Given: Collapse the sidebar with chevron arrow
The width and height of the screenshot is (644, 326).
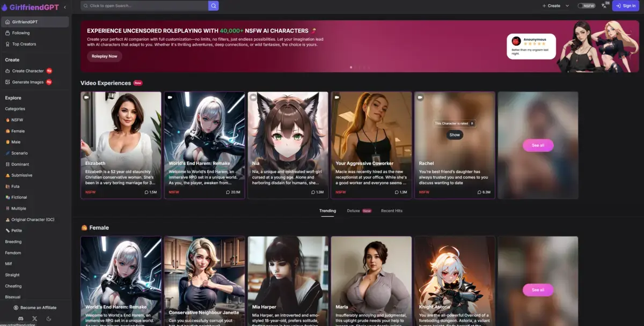Looking at the screenshot, I should [x=65, y=7].
